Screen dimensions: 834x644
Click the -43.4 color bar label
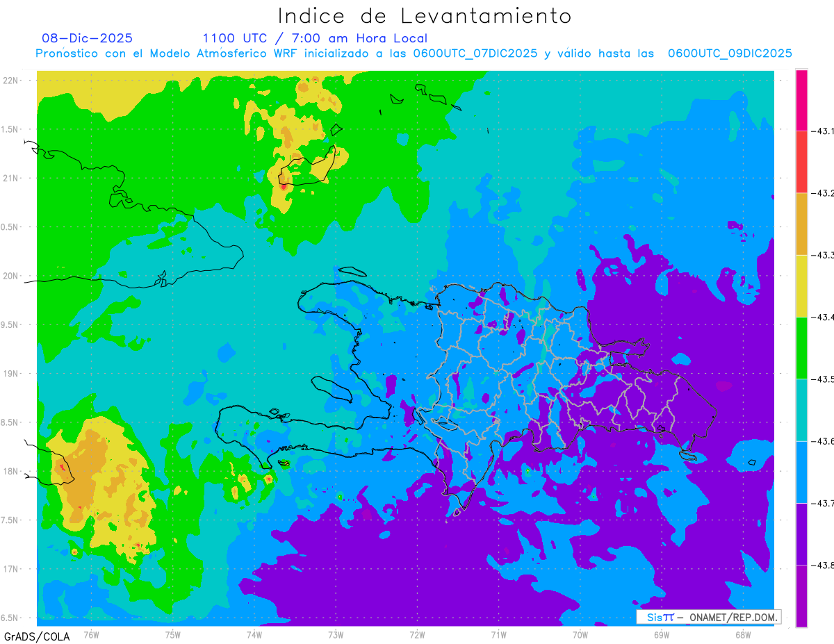(x=824, y=317)
